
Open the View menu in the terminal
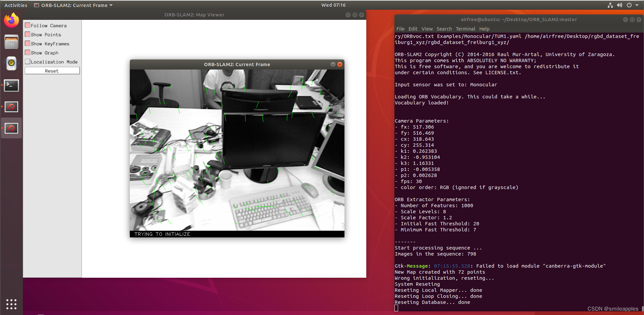click(x=427, y=29)
